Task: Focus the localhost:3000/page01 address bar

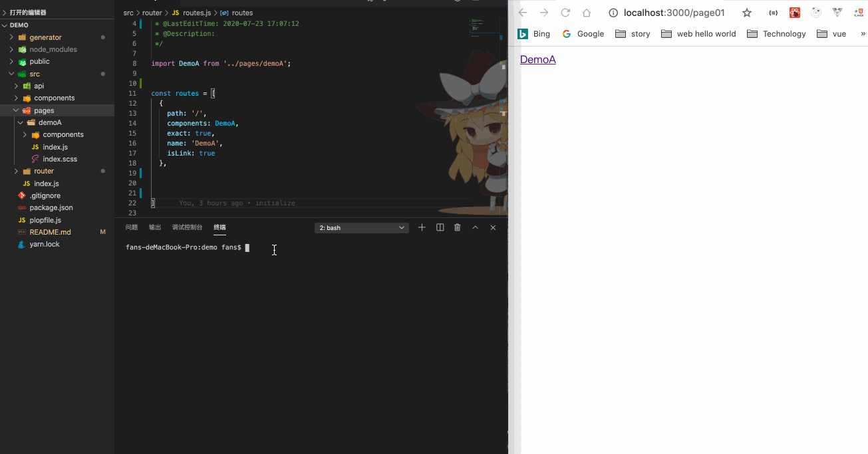Action: click(674, 13)
